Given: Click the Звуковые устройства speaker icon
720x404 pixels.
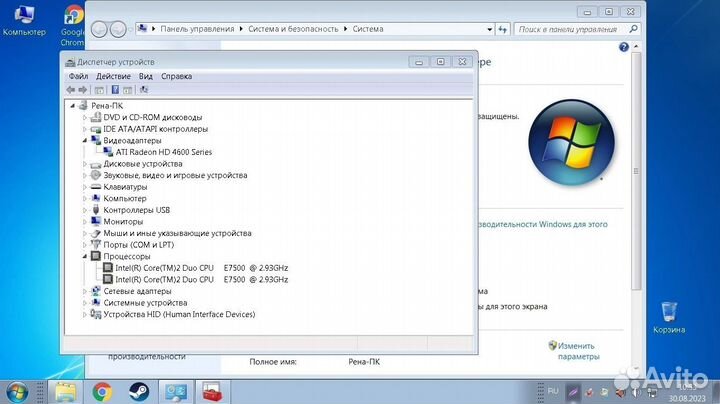Looking at the screenshot, I should [x=96, y=175].
